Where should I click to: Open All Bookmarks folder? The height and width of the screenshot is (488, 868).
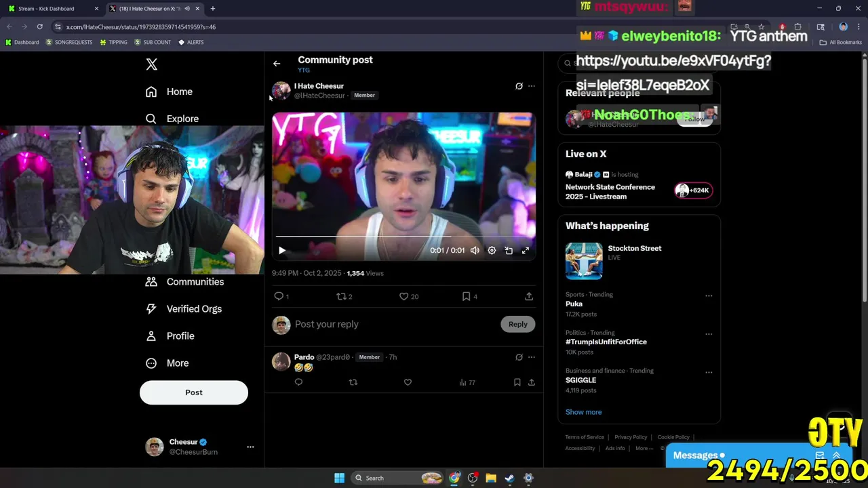pyautogui.click(x=841, y=42)
